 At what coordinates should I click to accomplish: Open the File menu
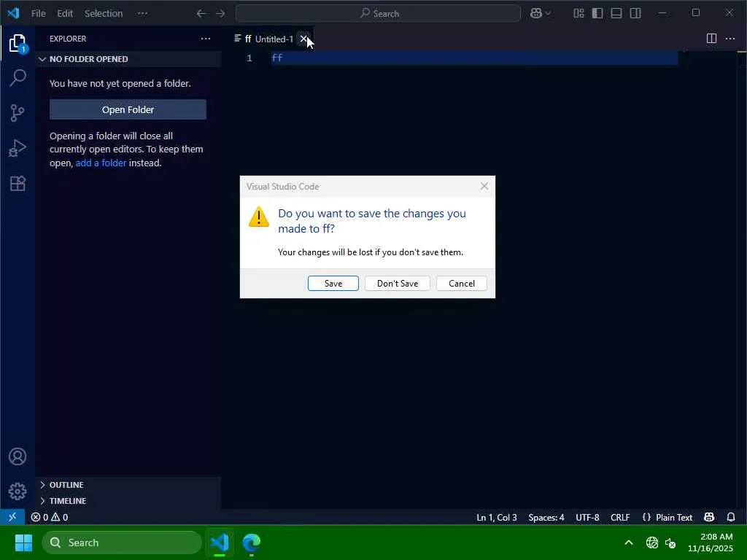[x=38, y=13]
